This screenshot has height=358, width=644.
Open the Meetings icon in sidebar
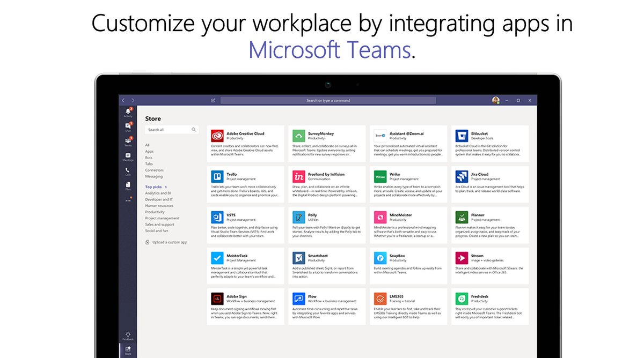(128, 156)
